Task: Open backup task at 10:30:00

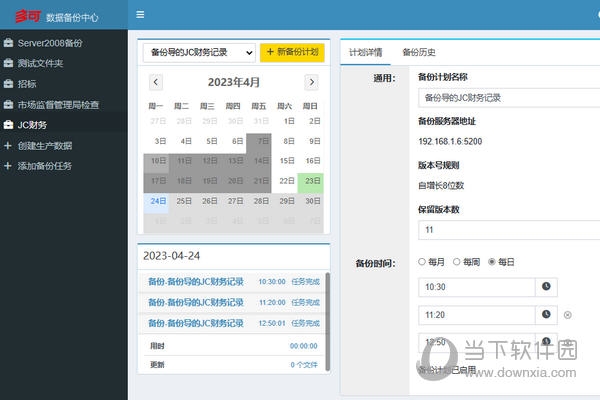Action: click(234, 282)
